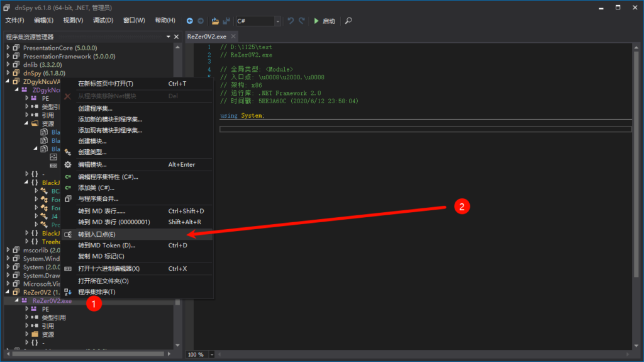Click the PE node under ReZer0V2.exe
Viewport: 644px width, 362px height.
[x=45, y=309]
